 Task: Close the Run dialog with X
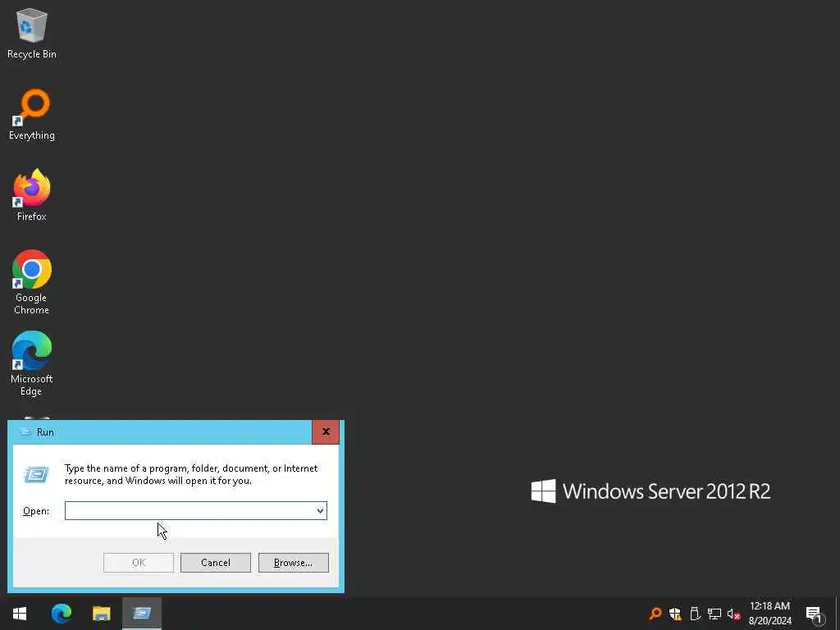point(326,431)
